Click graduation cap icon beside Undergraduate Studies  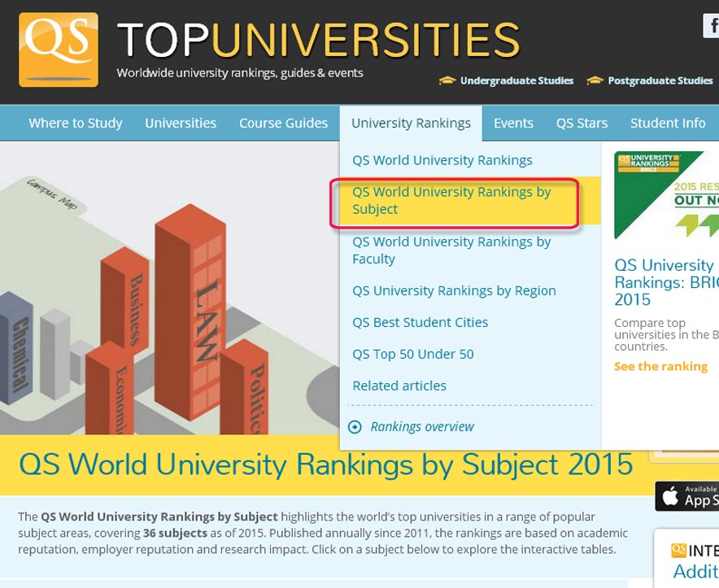[x=447, y=81]
